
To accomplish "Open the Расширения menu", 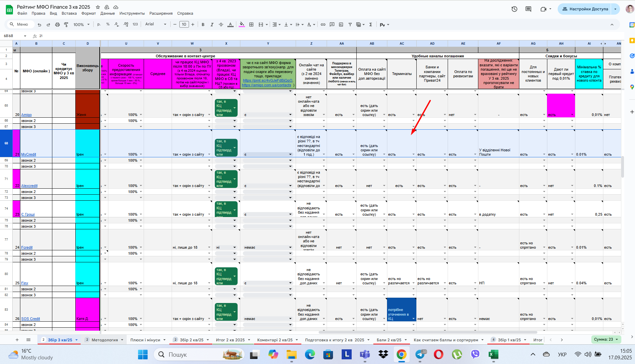I will click(161, 13).
